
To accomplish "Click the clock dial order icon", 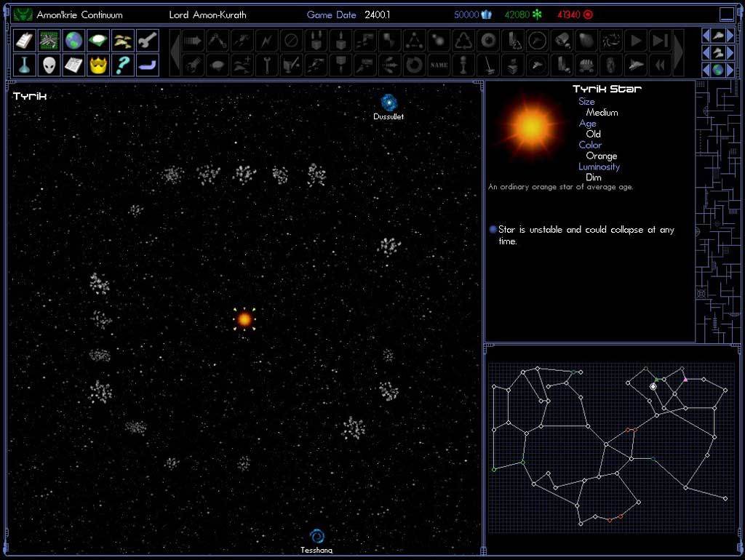I will click(538, 41).
